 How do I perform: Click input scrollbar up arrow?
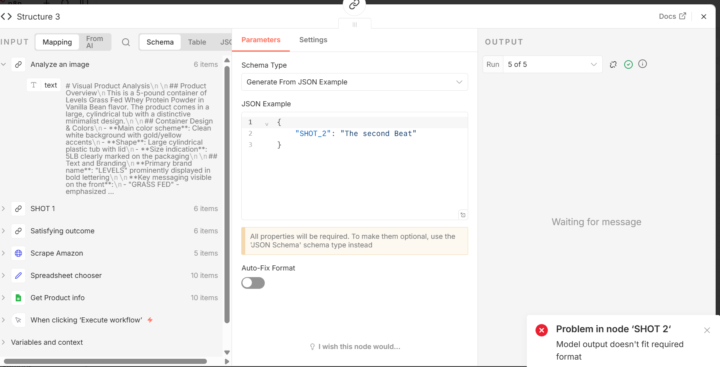pos(227,60)
